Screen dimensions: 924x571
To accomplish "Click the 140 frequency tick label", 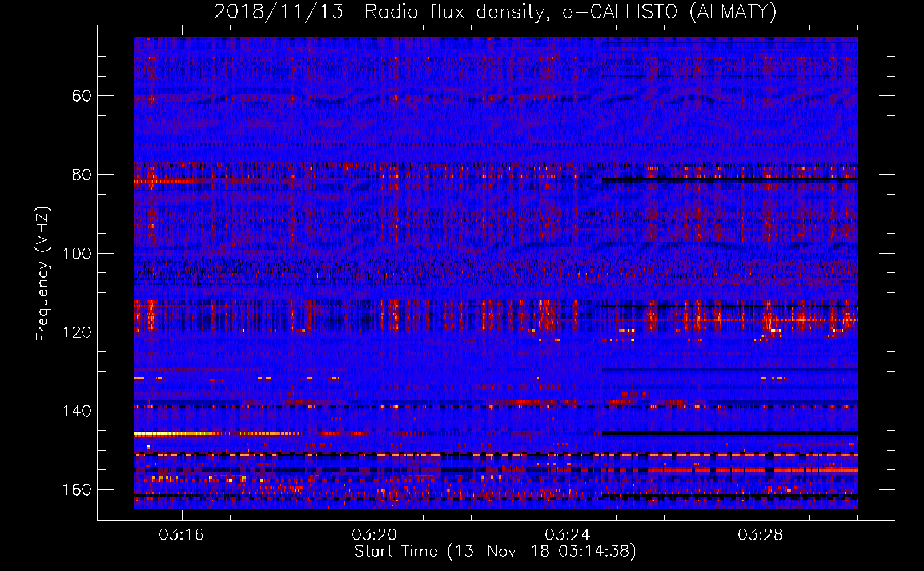I will click(x=77, y=411).
